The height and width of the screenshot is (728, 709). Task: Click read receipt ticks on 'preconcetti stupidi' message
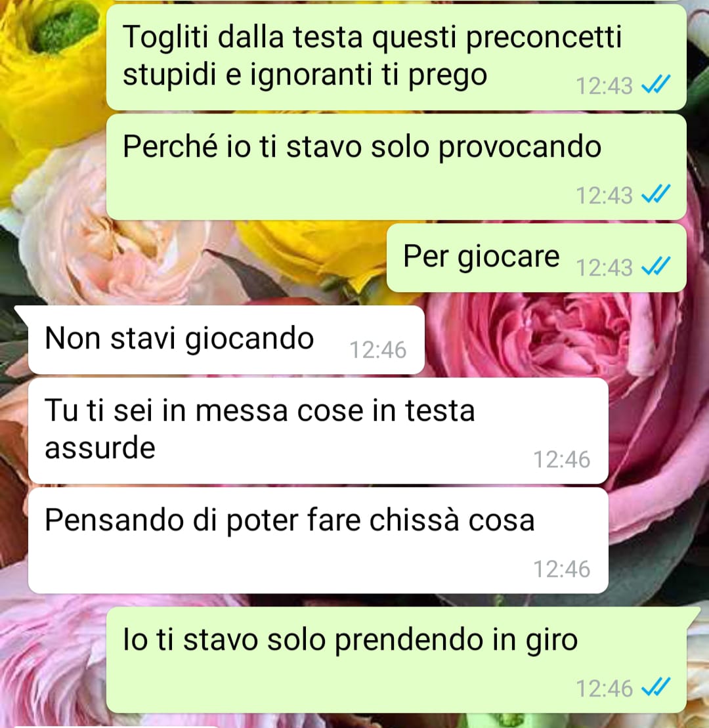tap(656, 85)
